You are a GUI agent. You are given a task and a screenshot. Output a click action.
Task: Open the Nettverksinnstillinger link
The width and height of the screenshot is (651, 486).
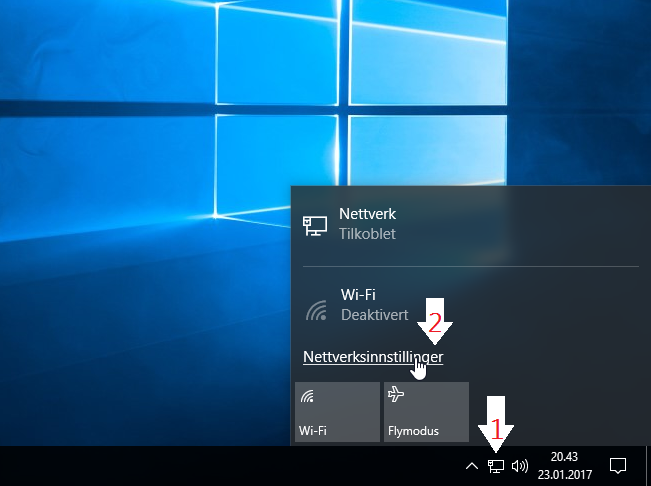click(x=372, y=356)
